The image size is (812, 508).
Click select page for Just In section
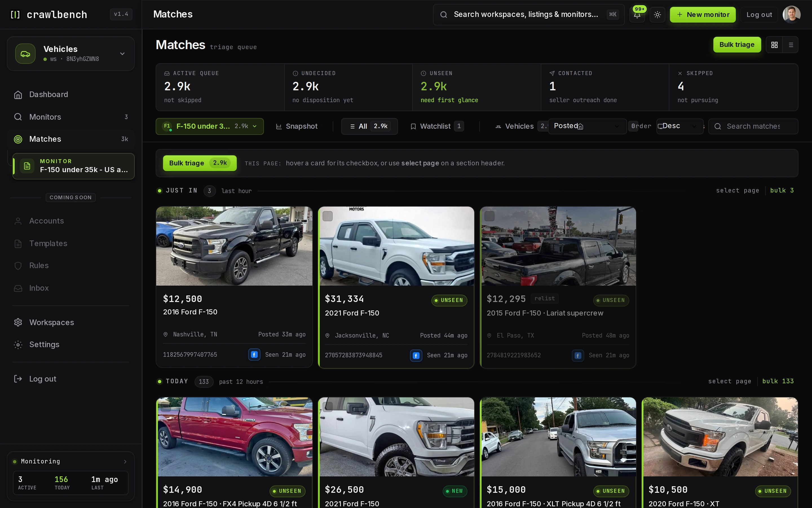(738, 190)
